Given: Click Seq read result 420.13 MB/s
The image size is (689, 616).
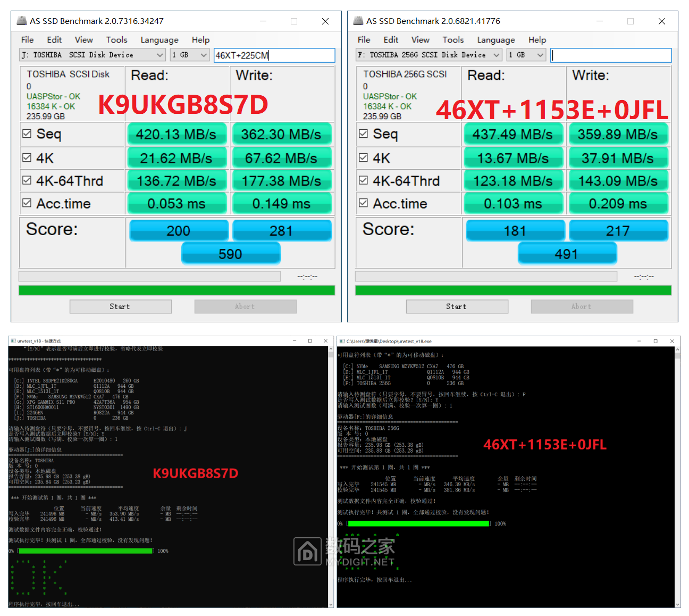Looking at the screenshot, I should click(x=177, y=134).
